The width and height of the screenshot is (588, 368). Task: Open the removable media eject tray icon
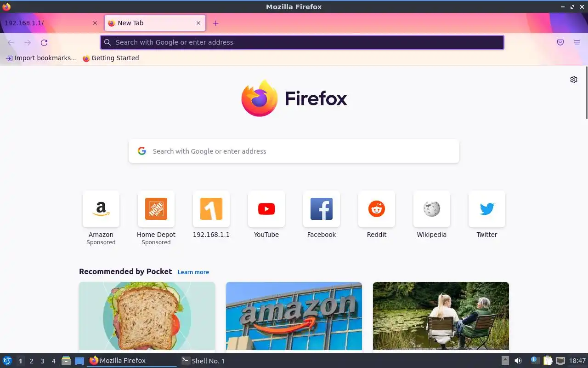[505, 361]
